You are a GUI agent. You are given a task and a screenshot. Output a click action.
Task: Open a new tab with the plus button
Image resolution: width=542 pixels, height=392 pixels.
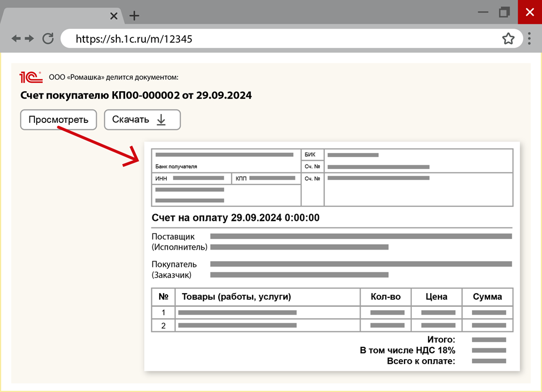pos(134,16)
